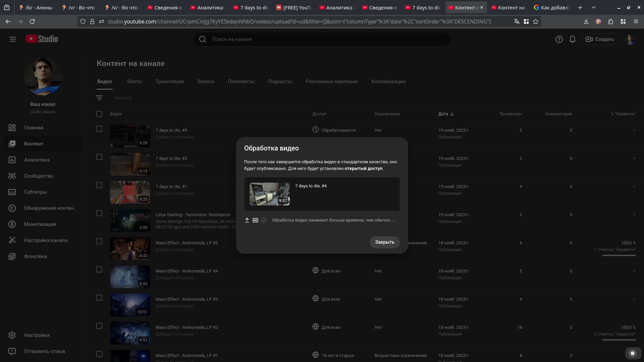
Task: Open notifications bell icon
Action: pos(573,39)
